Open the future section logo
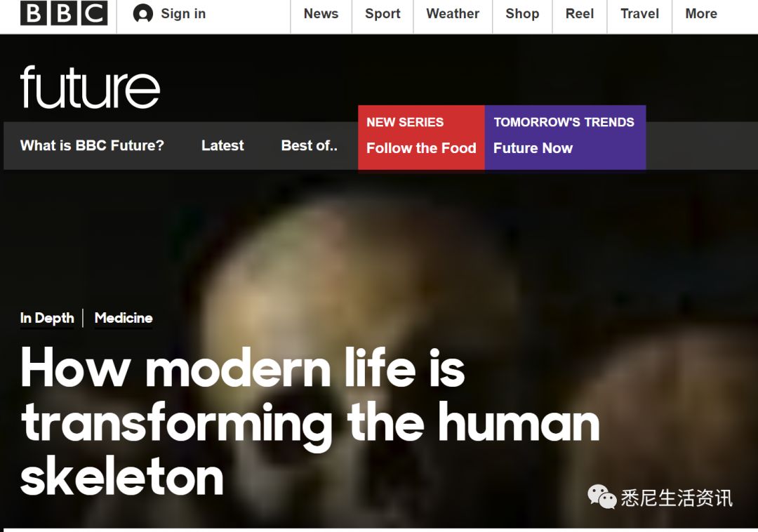This screenshot has width=758, height=532. tap(90, 87)
